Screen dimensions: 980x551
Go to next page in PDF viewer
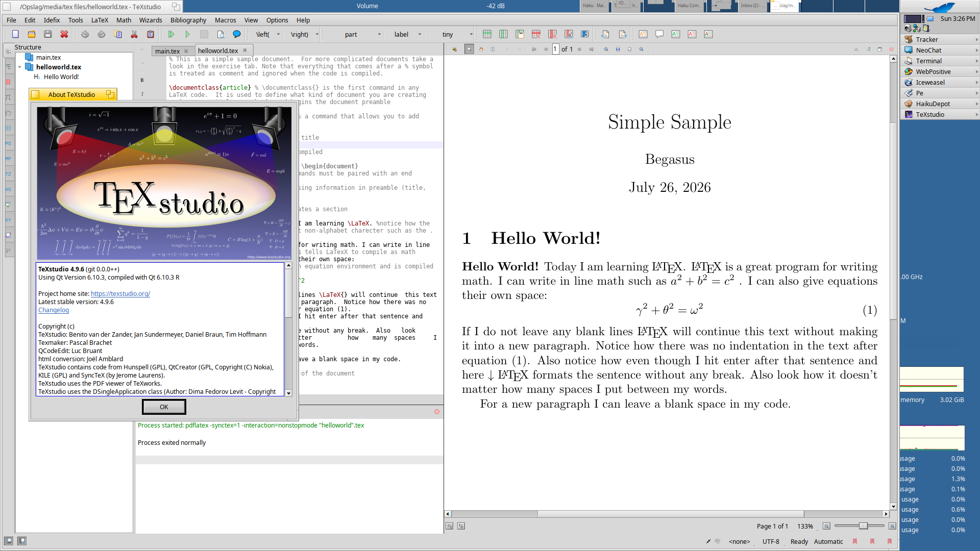click(579, 49)
